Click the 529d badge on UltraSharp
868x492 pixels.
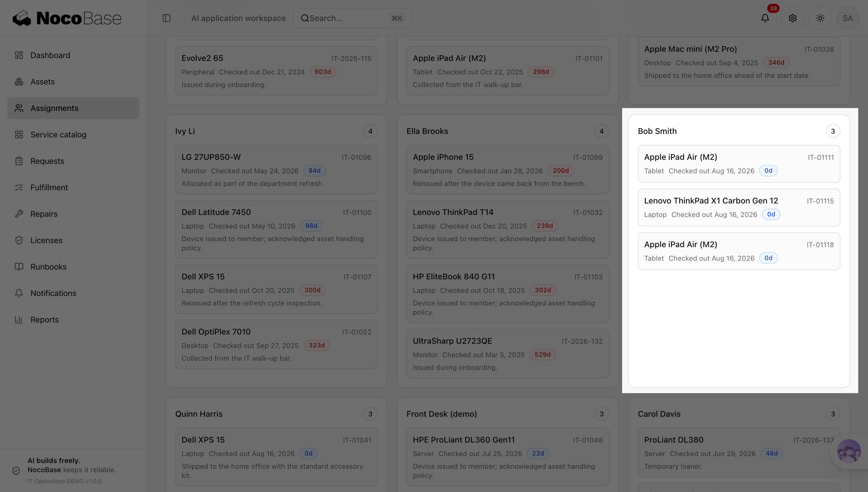(542, 354)
